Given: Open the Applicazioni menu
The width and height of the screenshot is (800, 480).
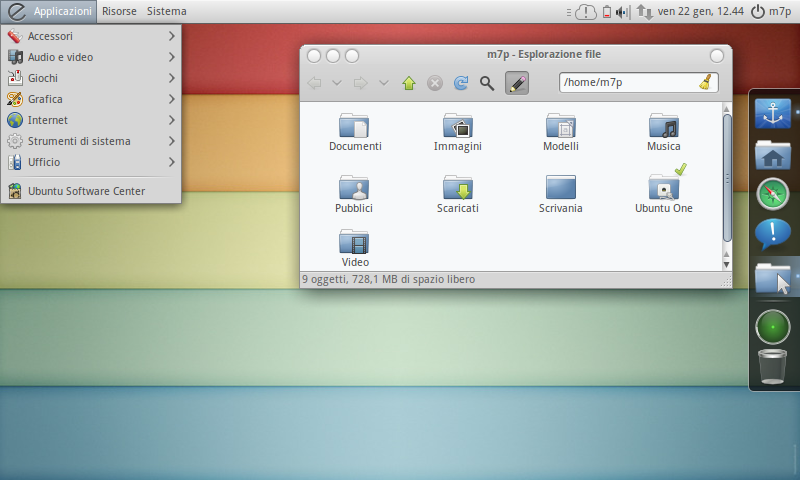Looking at the screenshot, I should [x=49, y=11].
